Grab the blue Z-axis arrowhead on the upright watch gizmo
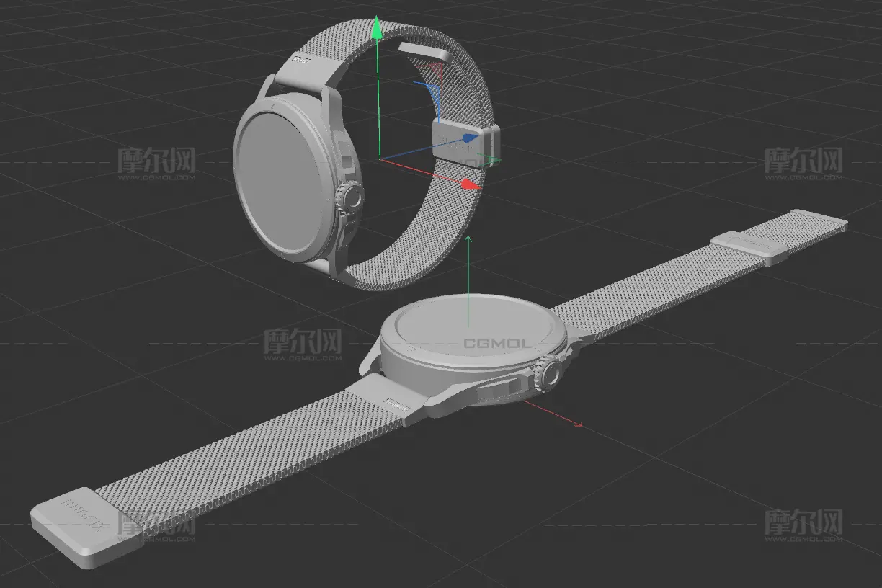Screen dimensions: 882x588 pos(470,137)
